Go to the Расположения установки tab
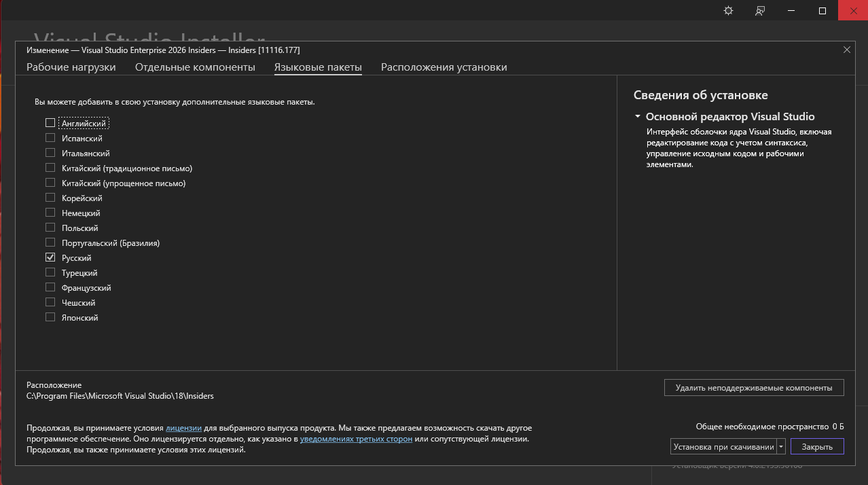 (x=444, y=67)
